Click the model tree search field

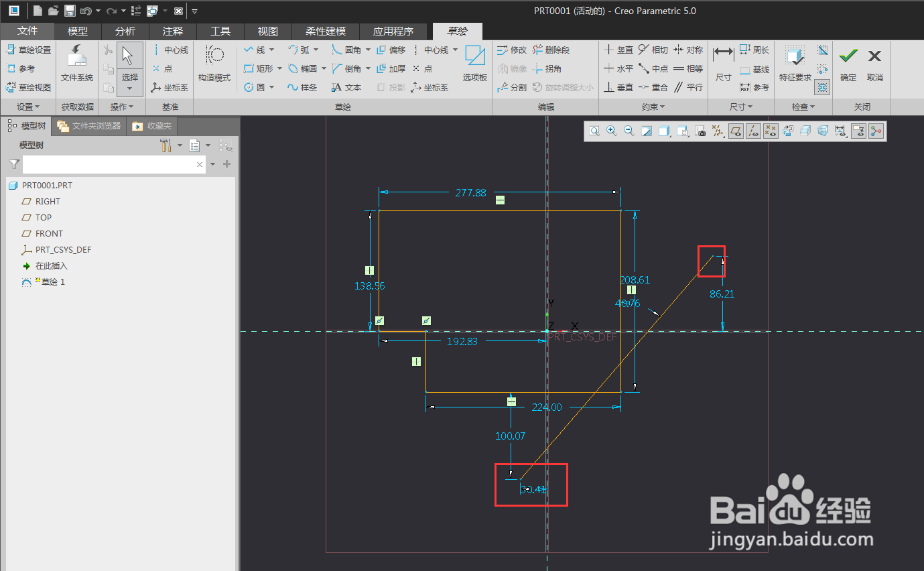[x=115, y=164]
